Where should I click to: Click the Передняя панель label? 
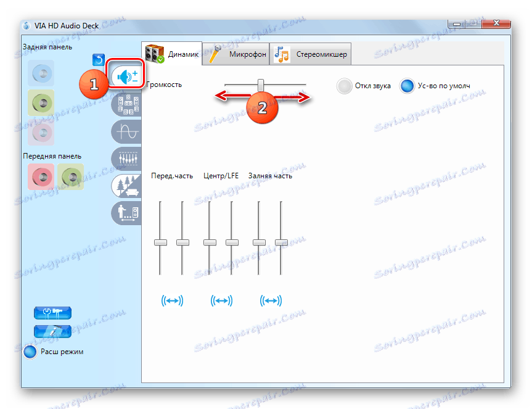pyautogui.click(x=52, y=156)
